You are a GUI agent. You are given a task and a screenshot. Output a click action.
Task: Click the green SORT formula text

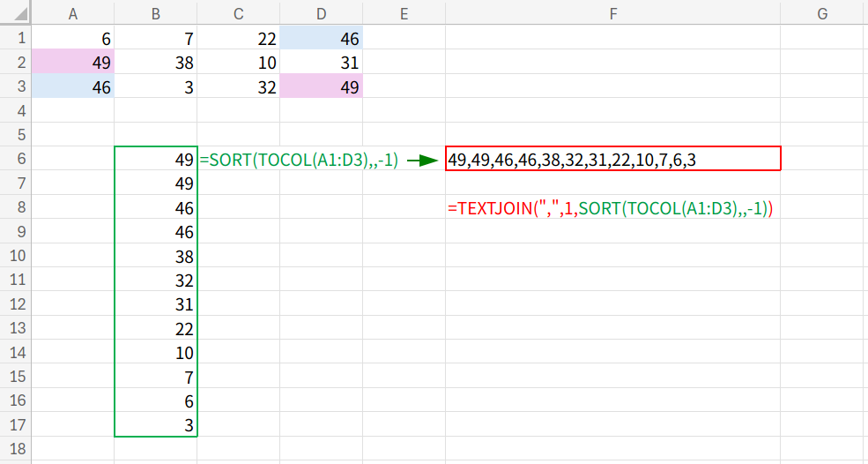tap(300, 161)
